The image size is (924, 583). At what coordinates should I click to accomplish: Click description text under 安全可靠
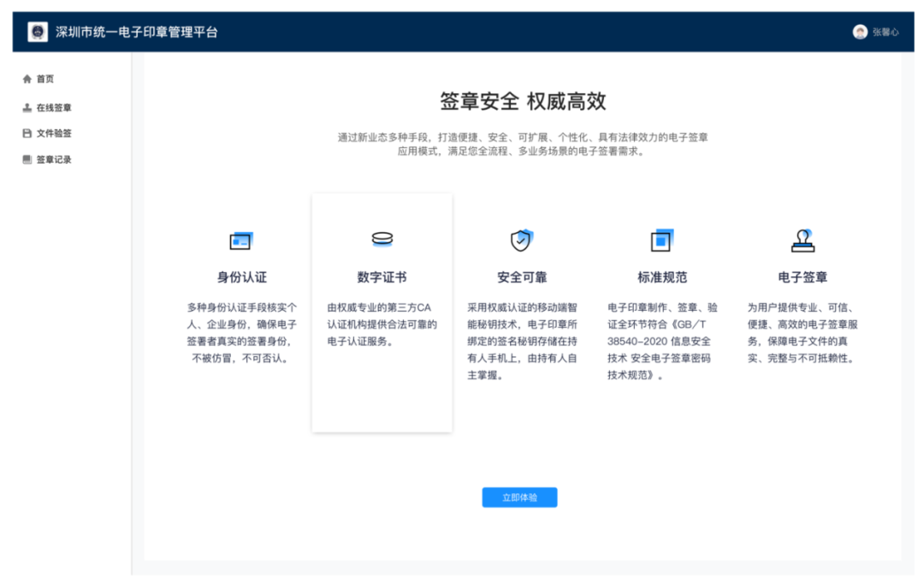[x=522, y=342]
